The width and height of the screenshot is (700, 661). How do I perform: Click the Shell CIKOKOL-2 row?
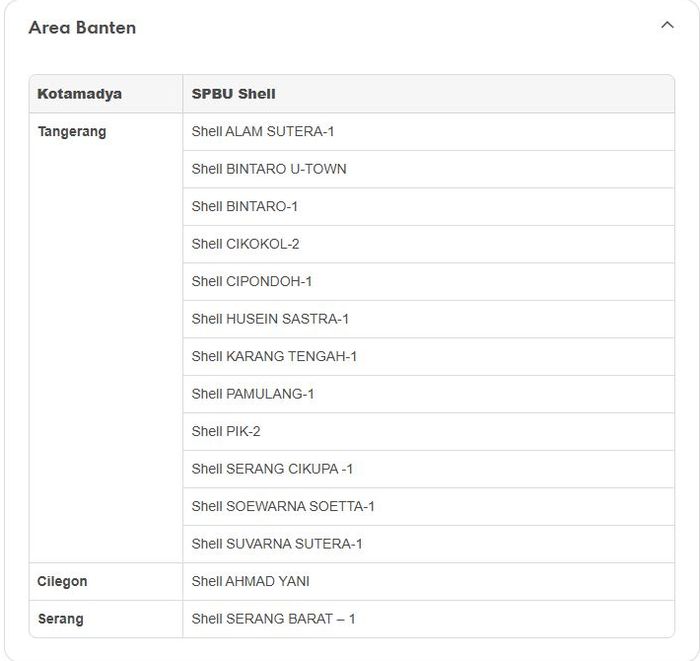[246, 244]
